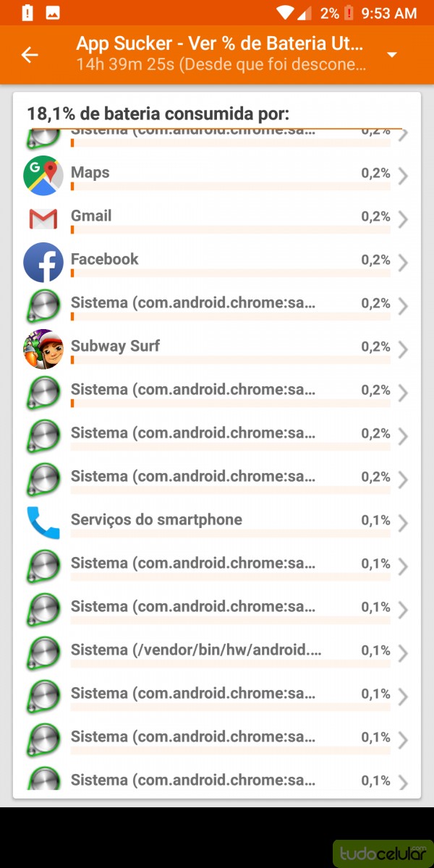Open the Subway Surf usage entry
Screen dimensions: 434x868
[x=217, y=349]
